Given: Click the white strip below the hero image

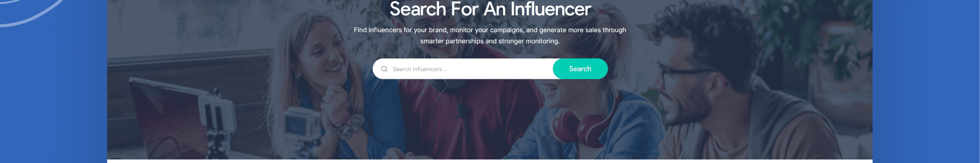Looking at the screenshot, I should click(490, 161).
